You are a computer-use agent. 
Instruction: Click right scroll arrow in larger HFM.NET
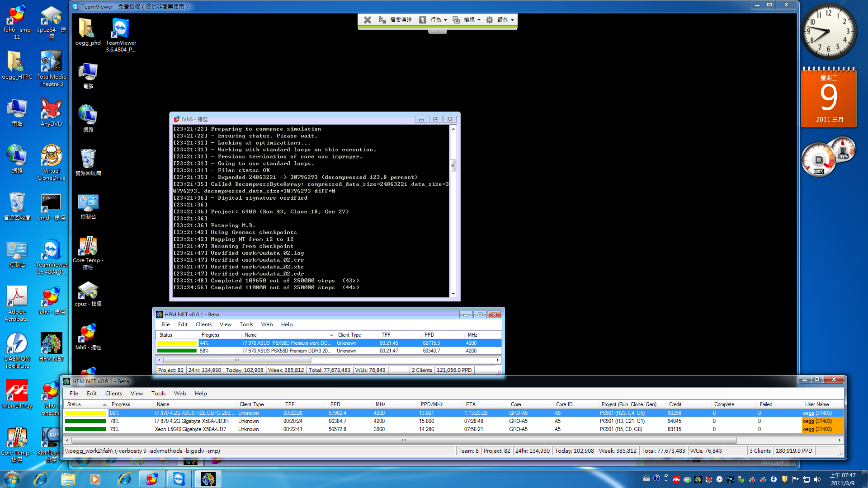point(840,440)
